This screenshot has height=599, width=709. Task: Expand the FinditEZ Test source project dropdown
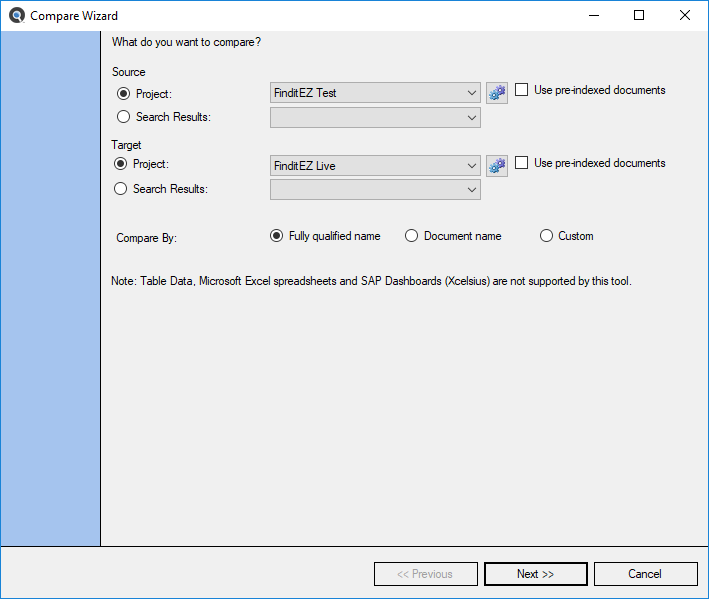pos(375,93)
